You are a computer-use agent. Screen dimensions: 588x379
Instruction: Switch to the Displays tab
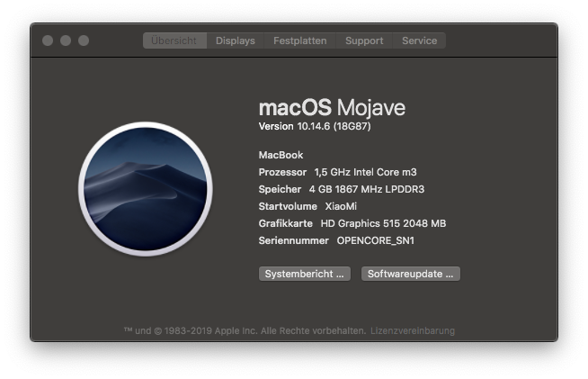236,41
